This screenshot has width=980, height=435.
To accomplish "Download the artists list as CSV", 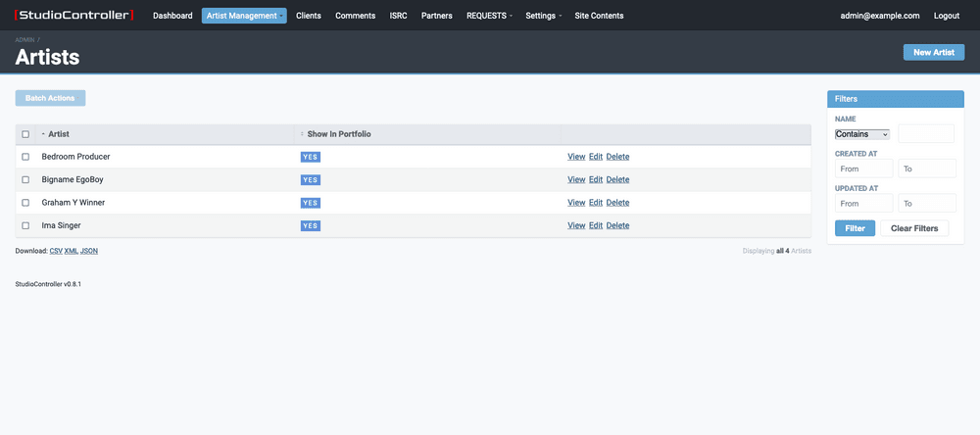I will (x=56, y=251).
